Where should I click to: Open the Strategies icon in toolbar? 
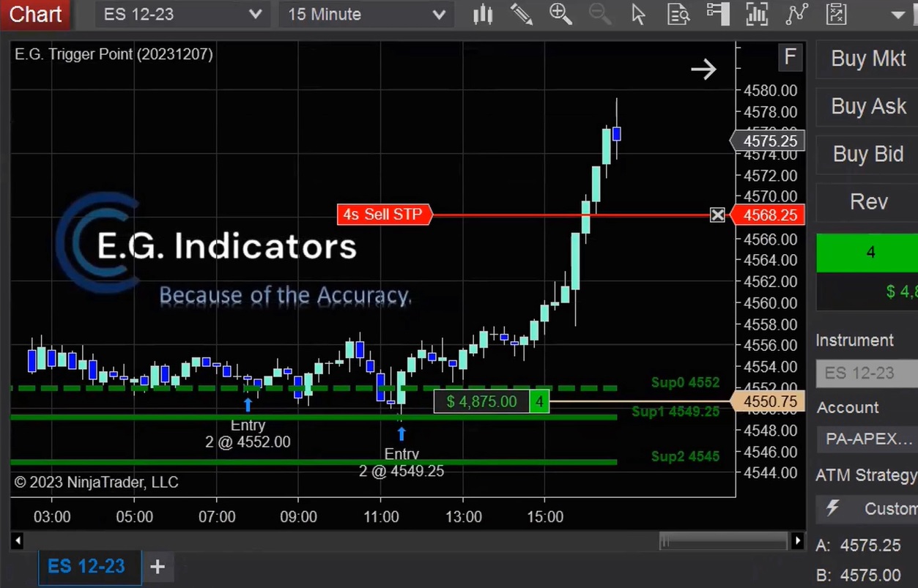pos(836,14)
